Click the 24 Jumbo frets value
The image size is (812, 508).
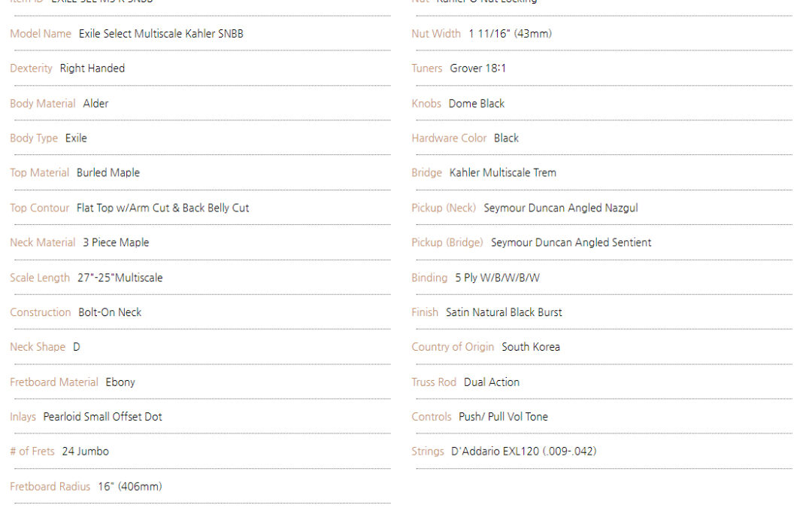coord(86,452)
